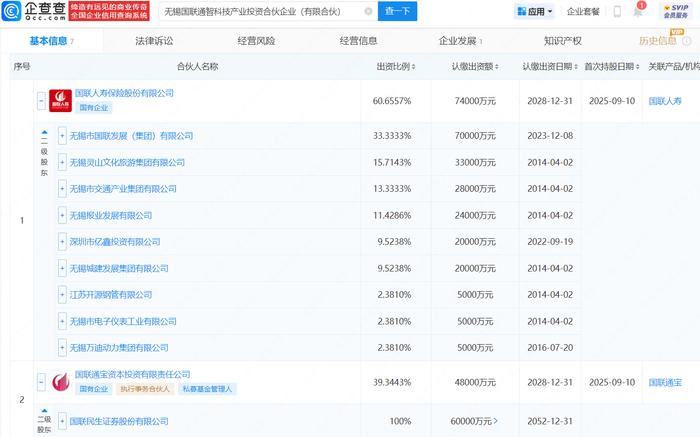Open 无锡报业发展有限公司 link
Image resolution: width=700 pixels, height=437 pixels.
[111, 216]
